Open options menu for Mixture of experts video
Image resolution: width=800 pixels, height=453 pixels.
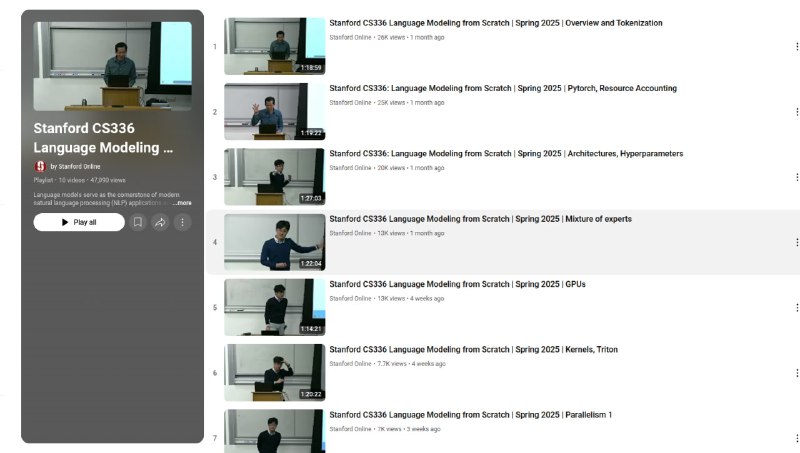(x=796, y=242)
